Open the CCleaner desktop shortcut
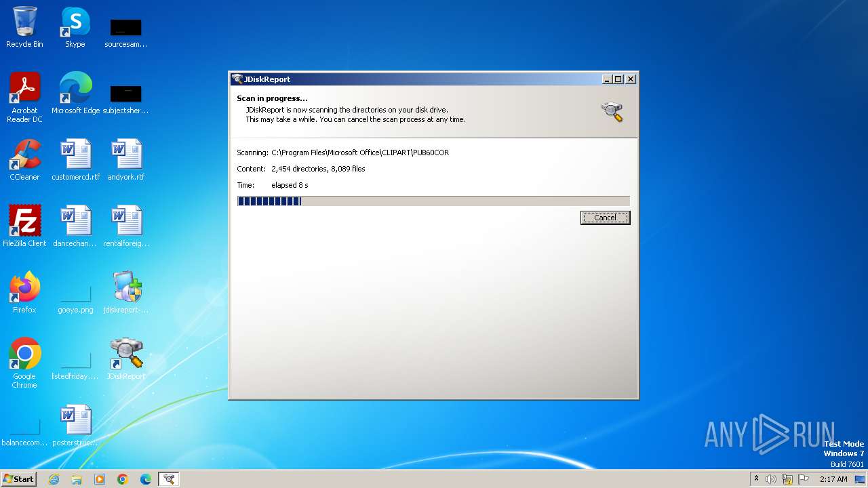This screenshot has height=488, width=868. [x=24, y=160]
